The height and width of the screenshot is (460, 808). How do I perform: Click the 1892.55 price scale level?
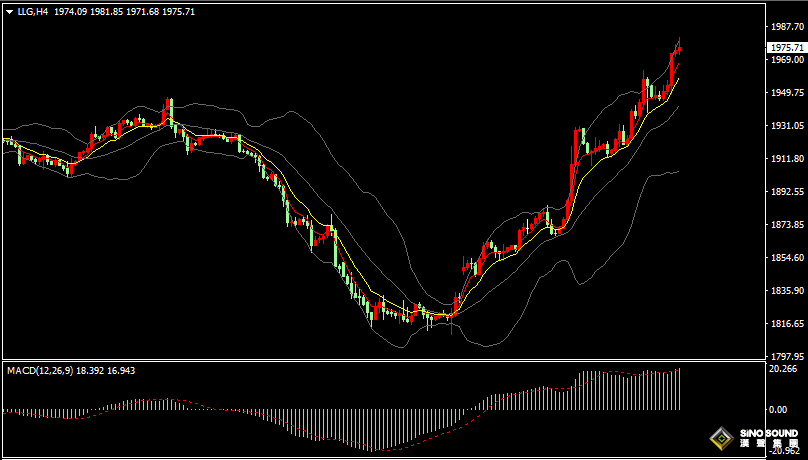point(785,192)
